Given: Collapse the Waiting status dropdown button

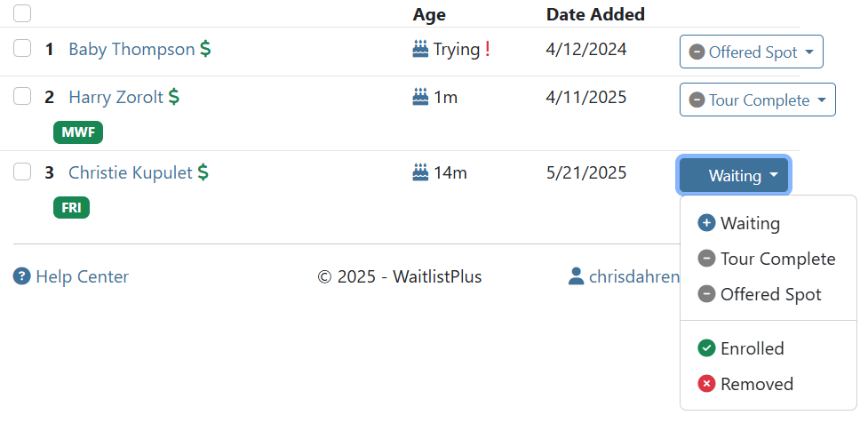Looking at the screenshot, I should 734,176.
